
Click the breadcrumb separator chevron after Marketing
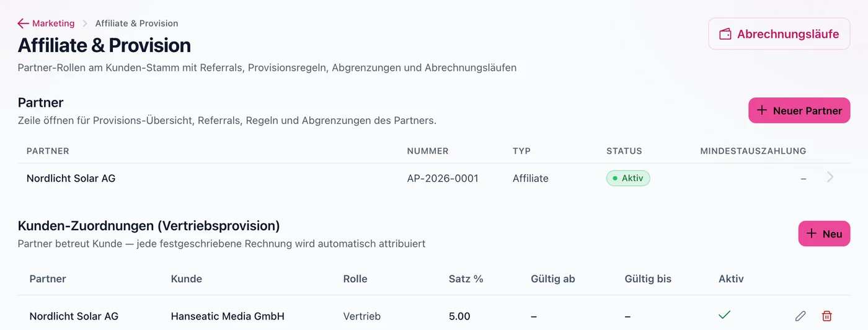pyautogui.click(x=85, y=24)
